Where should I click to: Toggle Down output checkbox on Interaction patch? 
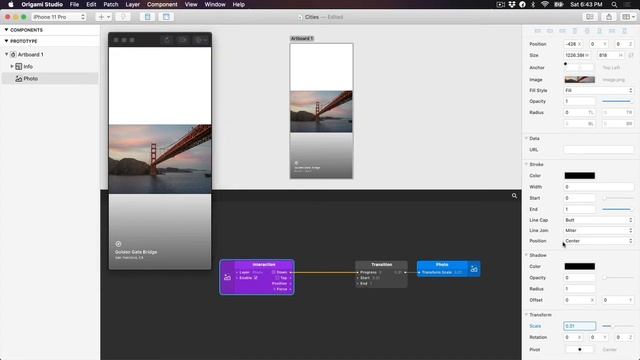click(273, 272)
